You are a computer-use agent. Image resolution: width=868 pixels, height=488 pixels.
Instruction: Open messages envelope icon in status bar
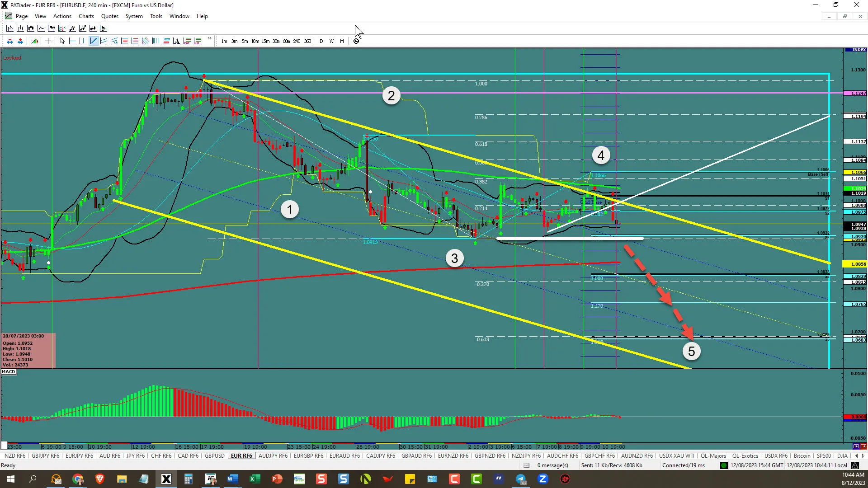click(526, 465)
